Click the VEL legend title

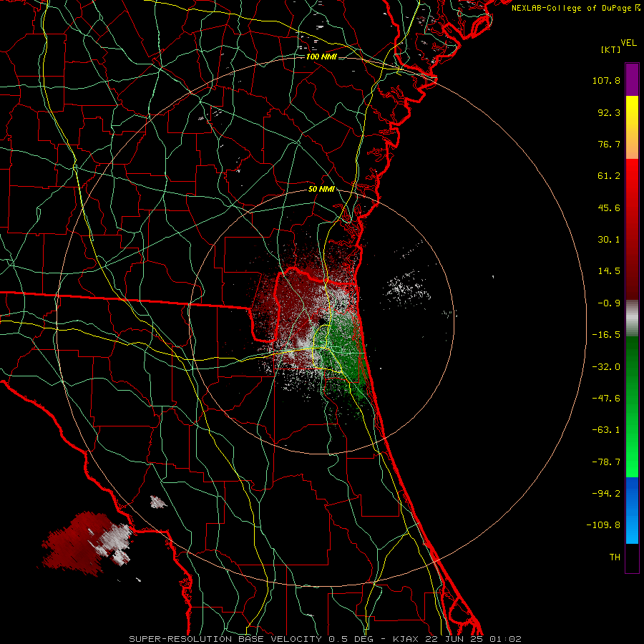[628, 43]
